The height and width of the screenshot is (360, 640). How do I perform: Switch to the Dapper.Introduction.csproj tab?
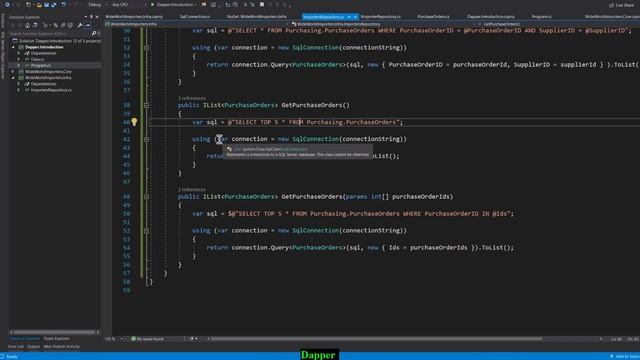click(x=491, y=17)
